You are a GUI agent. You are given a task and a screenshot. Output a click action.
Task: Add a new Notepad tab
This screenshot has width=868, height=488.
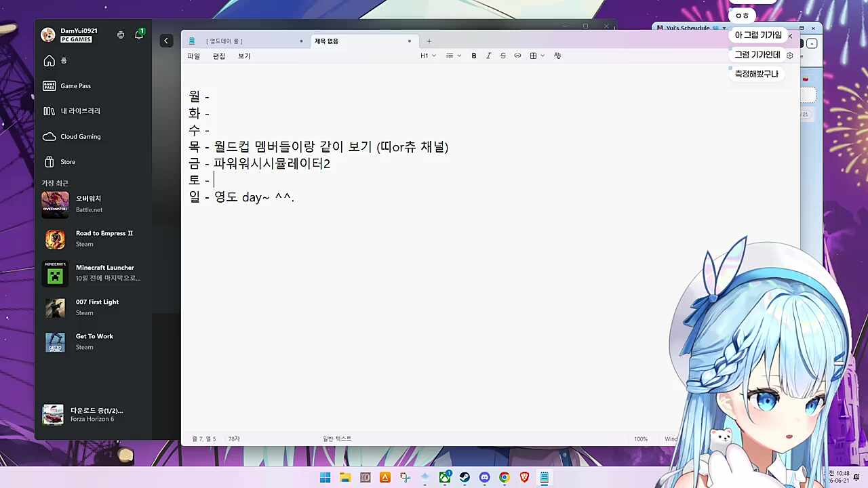[429, 41]
